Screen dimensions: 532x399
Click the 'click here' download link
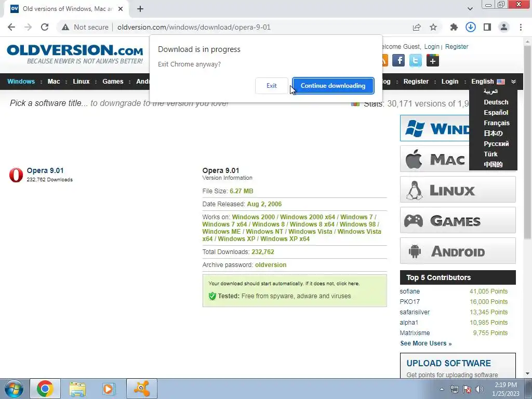pyautogui.click(x=348, y=283)
